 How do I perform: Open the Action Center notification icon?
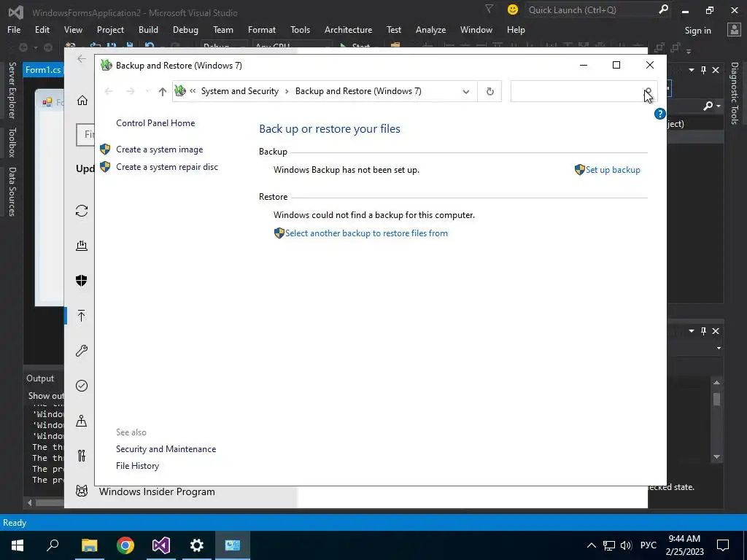723,545
